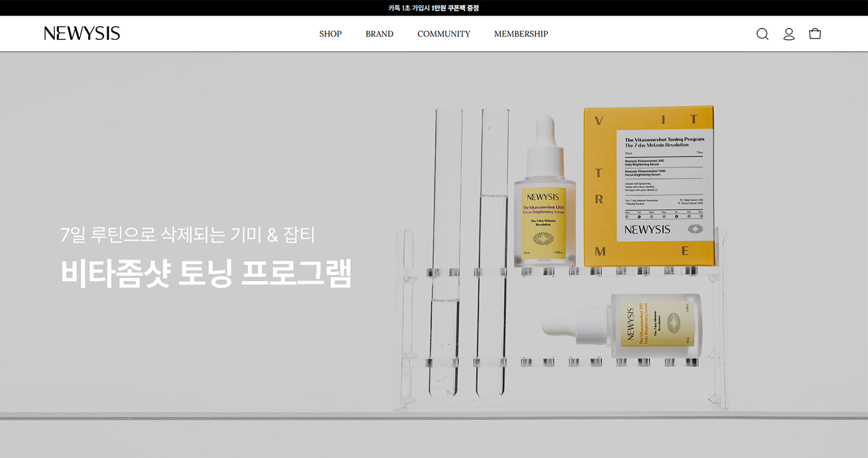Click the top coupon pack announcement banner
The image size is (868, 458).
433,8
